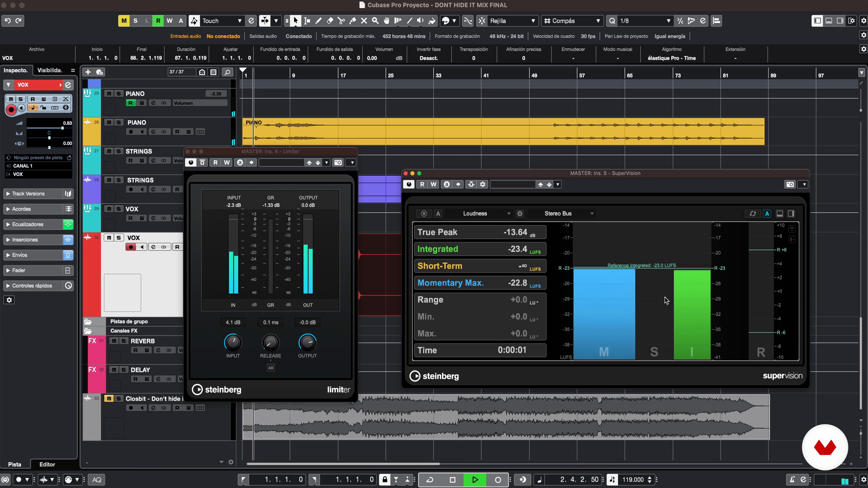Adjust the Limiter RELEASE knob
This screenshot has height=488, width=868.
(x=270, y=343)
